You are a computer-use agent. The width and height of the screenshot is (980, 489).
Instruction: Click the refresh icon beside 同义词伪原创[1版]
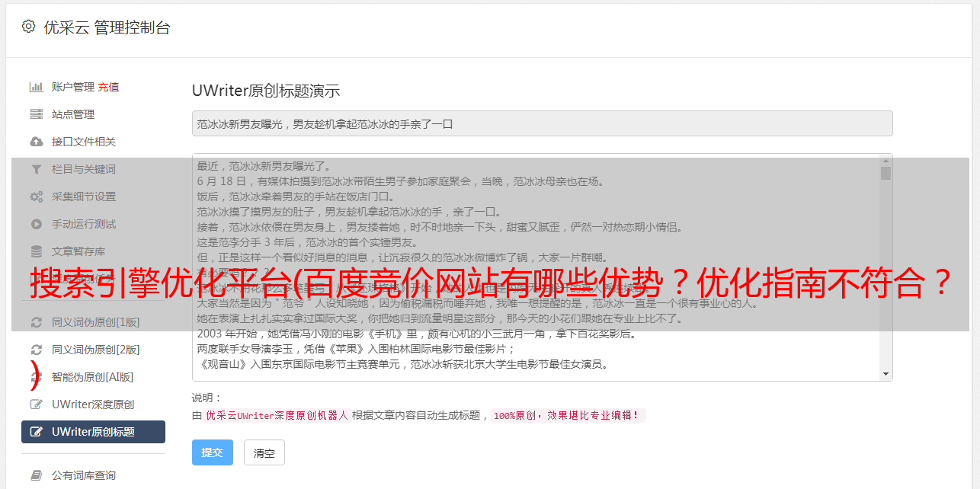(36, 322)
